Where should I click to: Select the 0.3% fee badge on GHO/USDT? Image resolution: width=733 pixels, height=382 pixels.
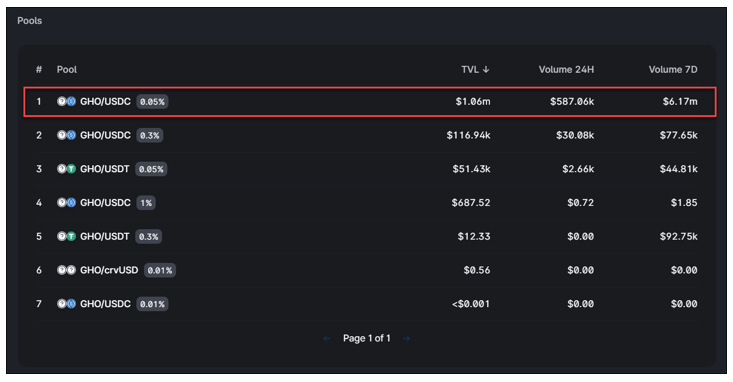(148, 237)
